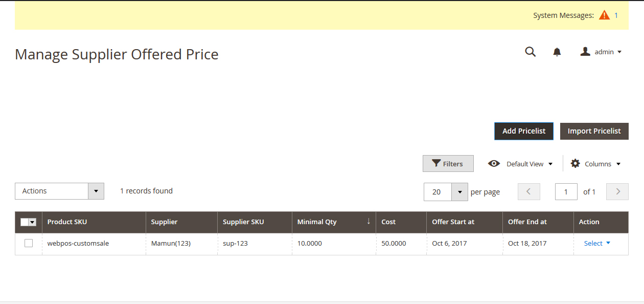Click the Add Pricelist button

(x=524, y=131)
